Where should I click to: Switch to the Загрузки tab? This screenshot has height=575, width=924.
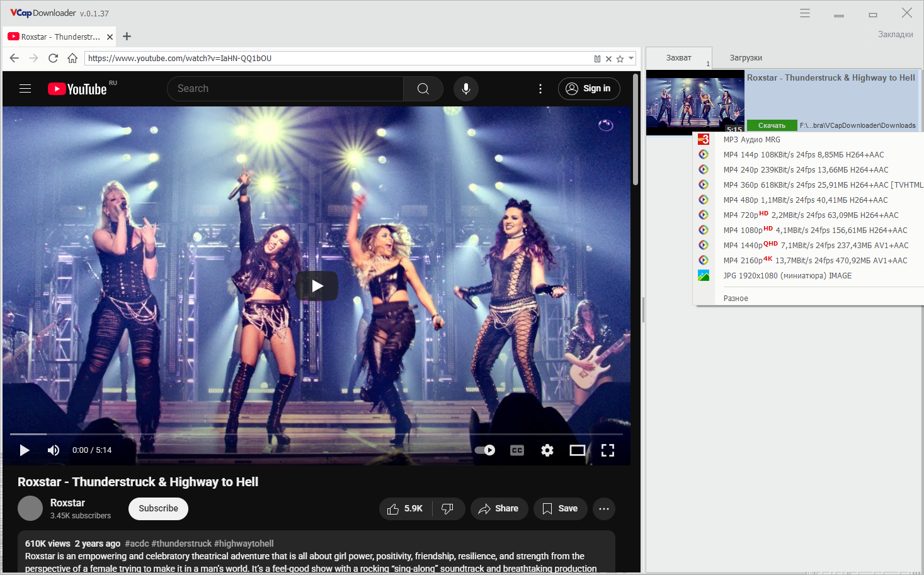(746, 58)
